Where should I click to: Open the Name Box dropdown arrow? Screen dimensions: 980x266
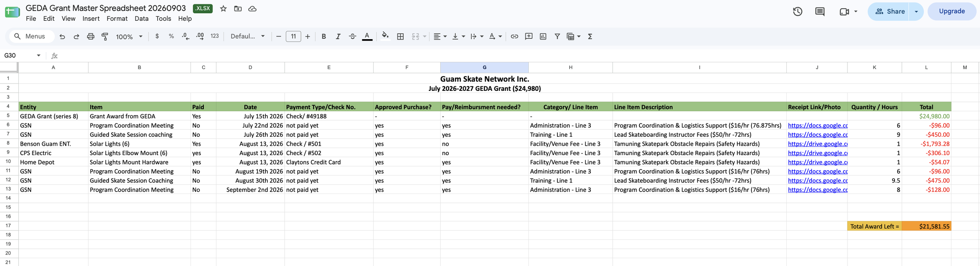click(38, 55)
